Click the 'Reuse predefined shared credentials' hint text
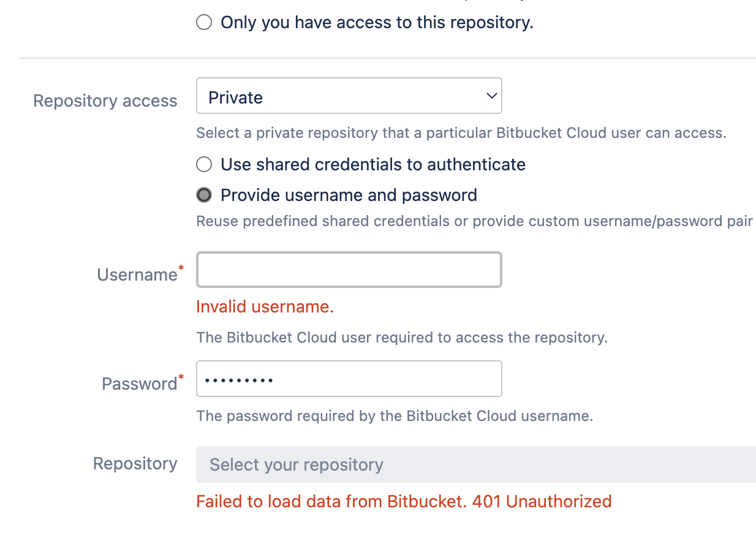 [x=474, y=221]
